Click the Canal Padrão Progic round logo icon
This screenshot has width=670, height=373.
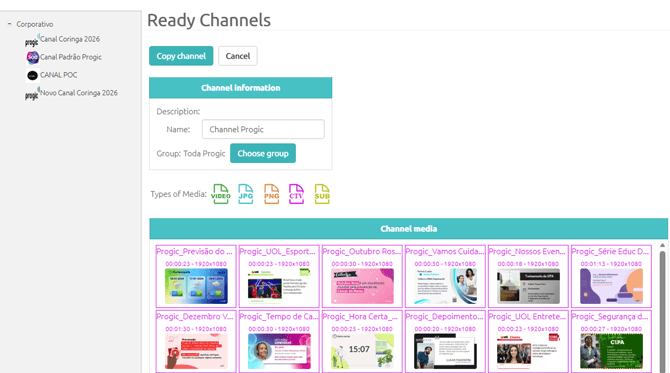pyautogui.click(x=32, y=57)
